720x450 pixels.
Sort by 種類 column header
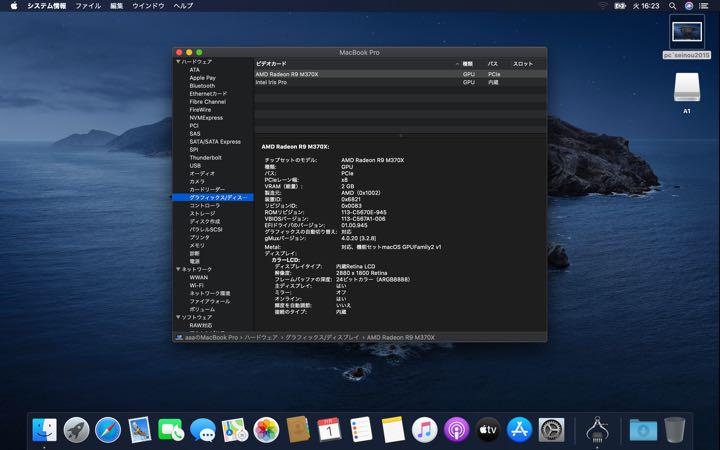(x=467, y=64)
